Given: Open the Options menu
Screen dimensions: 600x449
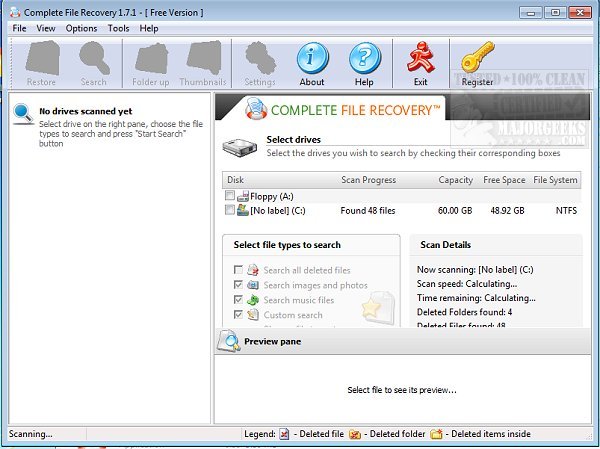Looking at the screenshot, I should click(x=81, y=28).
